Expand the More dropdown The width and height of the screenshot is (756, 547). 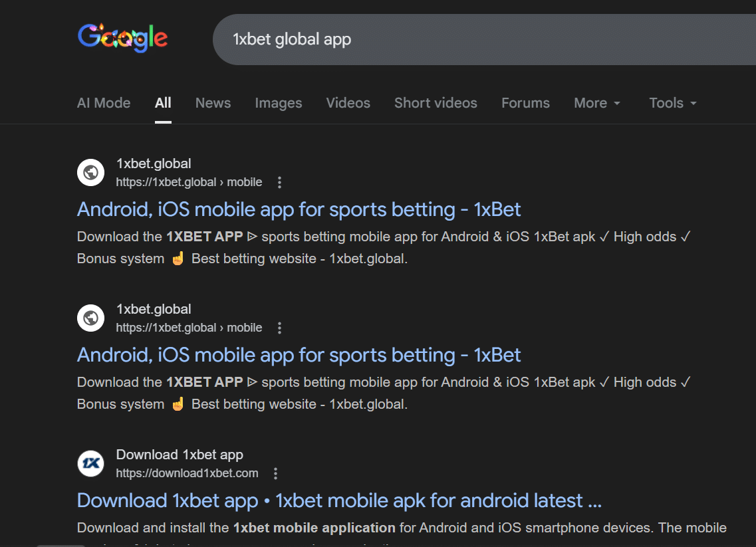click(x=596, y=103)
